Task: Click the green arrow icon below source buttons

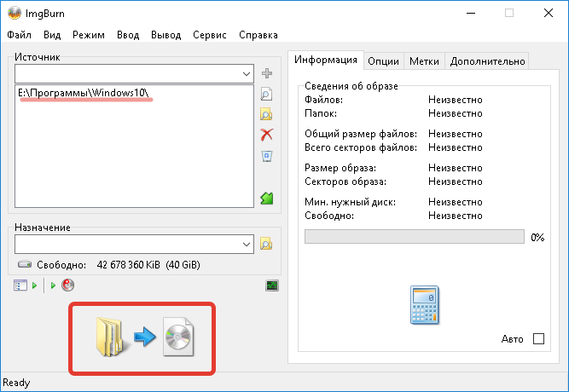Action: coord(267,198)
